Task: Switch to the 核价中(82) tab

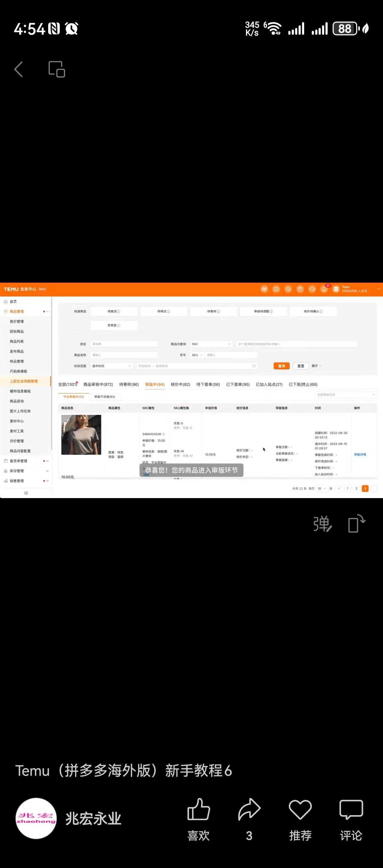Action: point(180,385)
